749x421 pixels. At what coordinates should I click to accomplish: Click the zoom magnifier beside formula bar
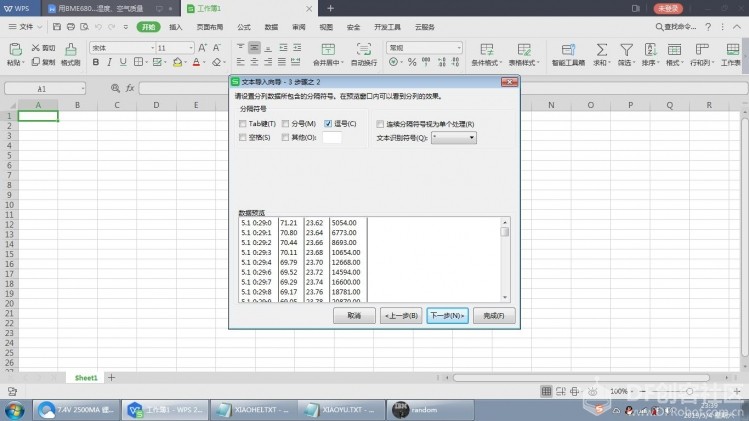pyautogui.click(x=115, y=88)
